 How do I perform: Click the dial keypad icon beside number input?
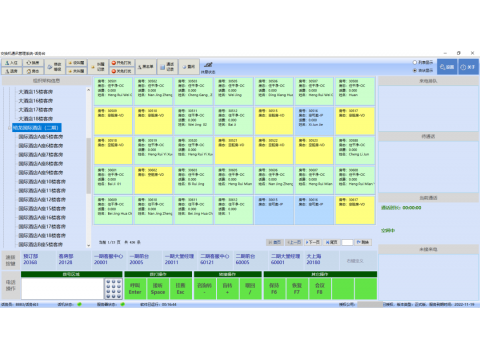tap(113, 289)
